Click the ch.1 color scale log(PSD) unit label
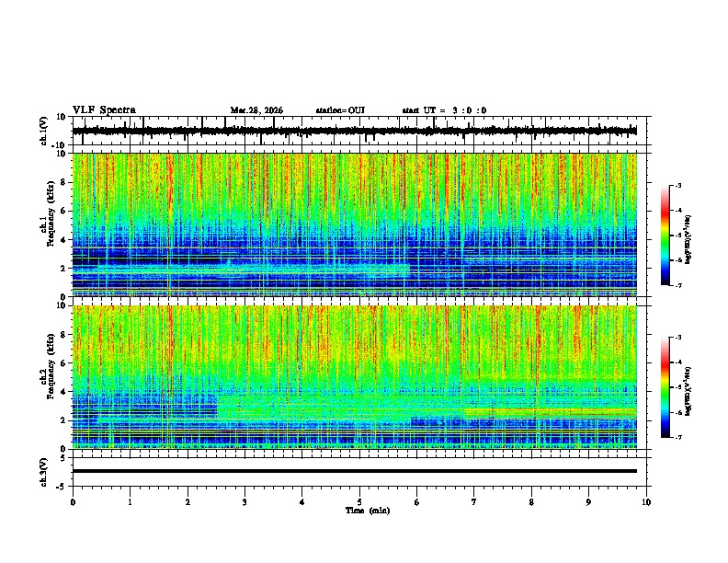Viewport: 728px width, 563px height. coord(688,239)
